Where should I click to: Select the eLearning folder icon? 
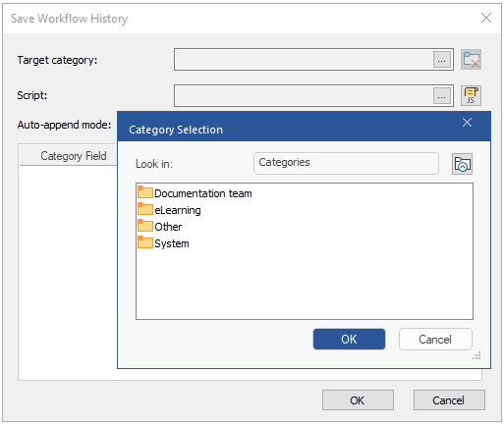145,209
